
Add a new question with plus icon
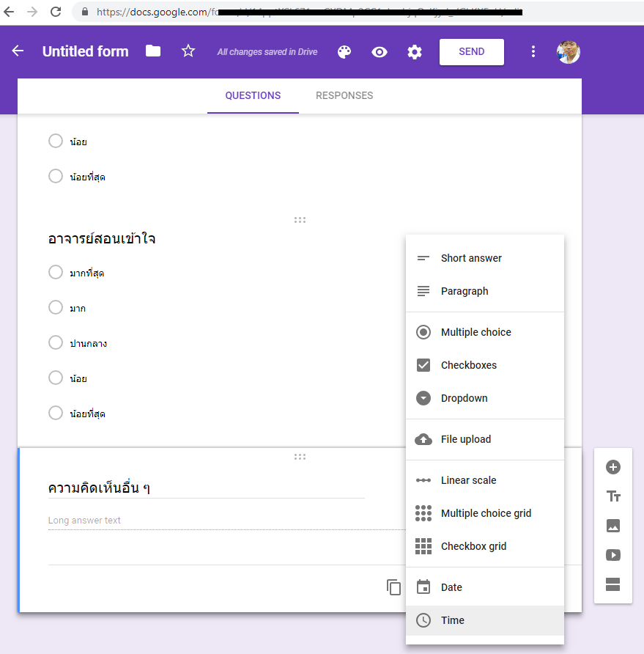point(613,467)
